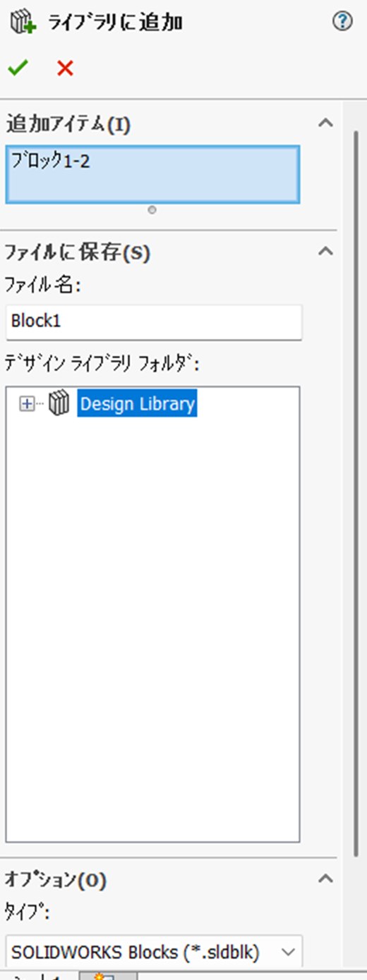Click the ファイルに保存(S) section header text

click(x=78, y=252)
